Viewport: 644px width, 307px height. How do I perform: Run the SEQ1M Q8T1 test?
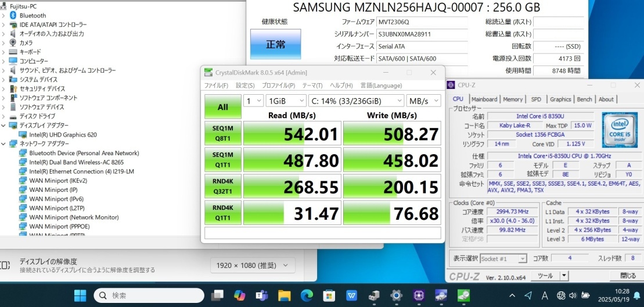[222, 133]
